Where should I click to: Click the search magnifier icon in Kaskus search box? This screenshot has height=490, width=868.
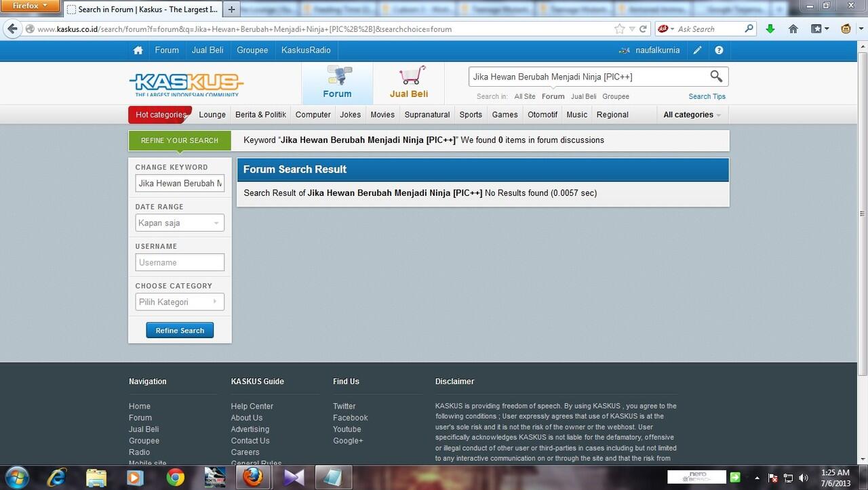[x=716, y=76]
